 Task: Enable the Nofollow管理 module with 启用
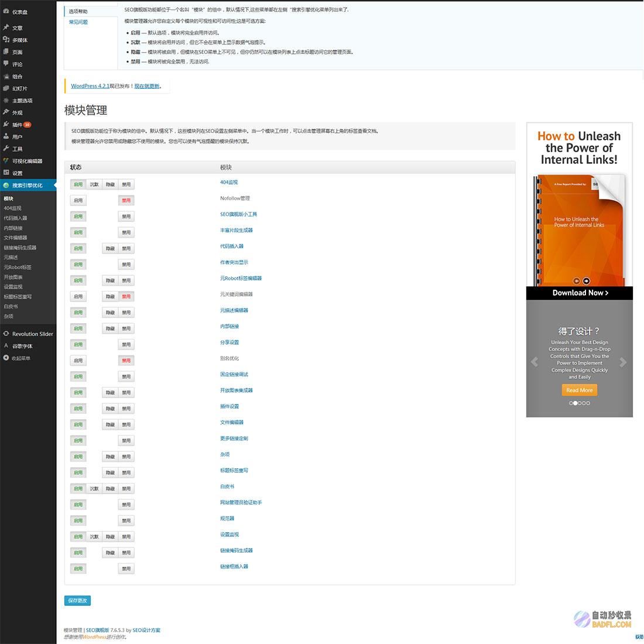(x=78, y=200)
